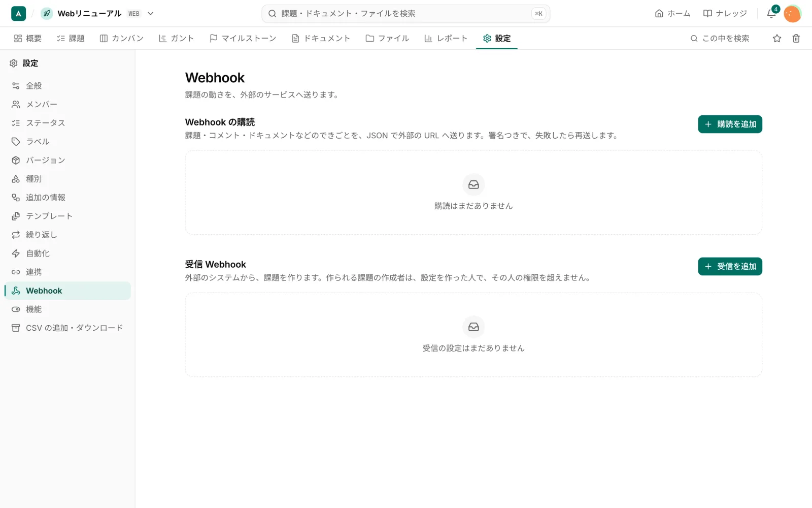Click the green A workspace logo
This screenshot has width=812, height=508.
coord(18,14)
